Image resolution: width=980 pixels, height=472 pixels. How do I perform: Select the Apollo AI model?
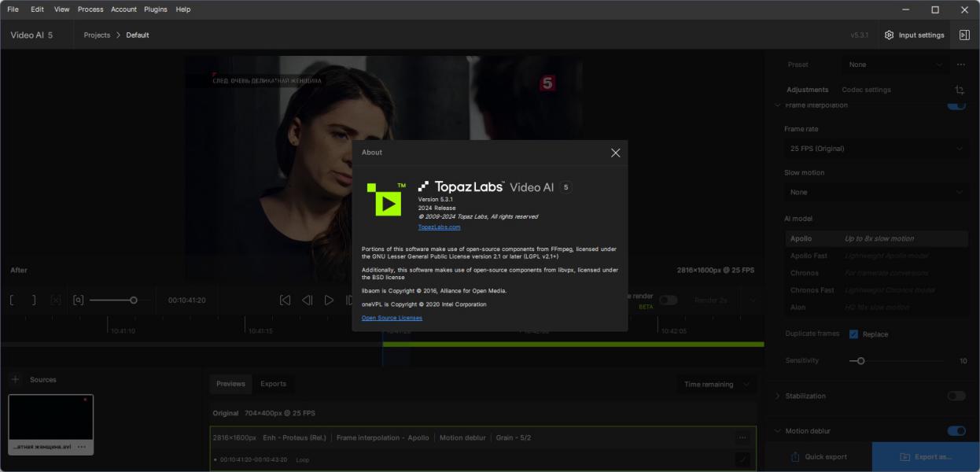876,238
